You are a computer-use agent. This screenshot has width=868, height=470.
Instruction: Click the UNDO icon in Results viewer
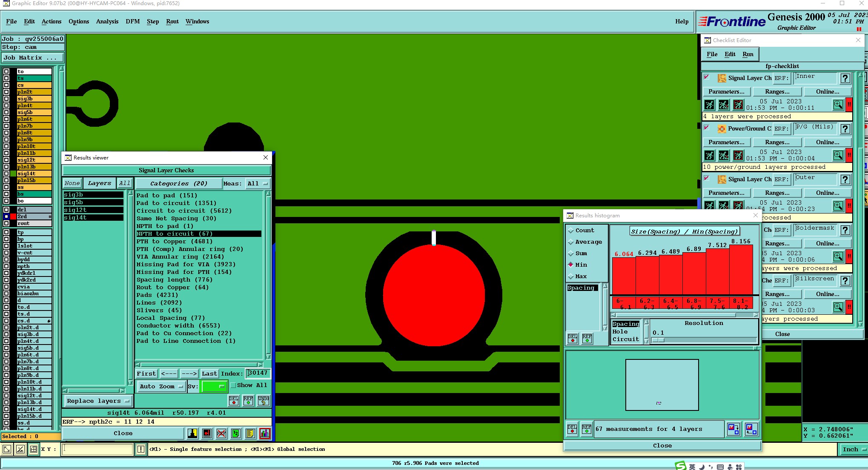[x=264, y=401]
